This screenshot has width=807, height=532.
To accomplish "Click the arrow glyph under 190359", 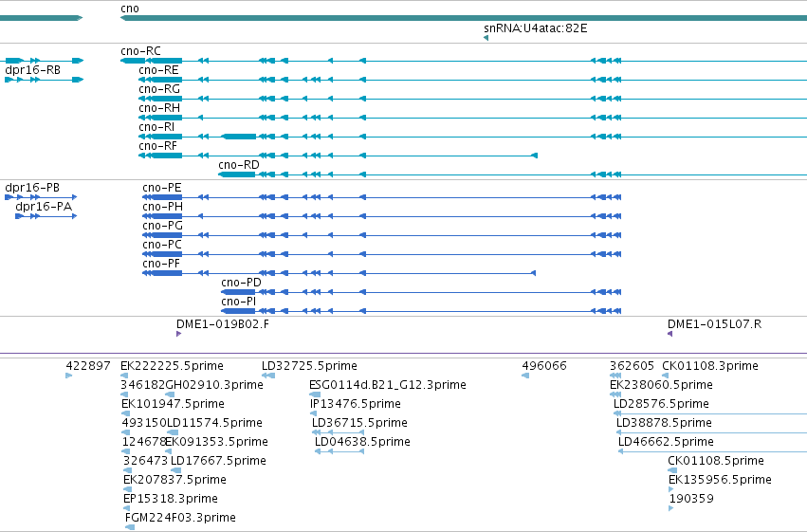I will coord(671,509).
